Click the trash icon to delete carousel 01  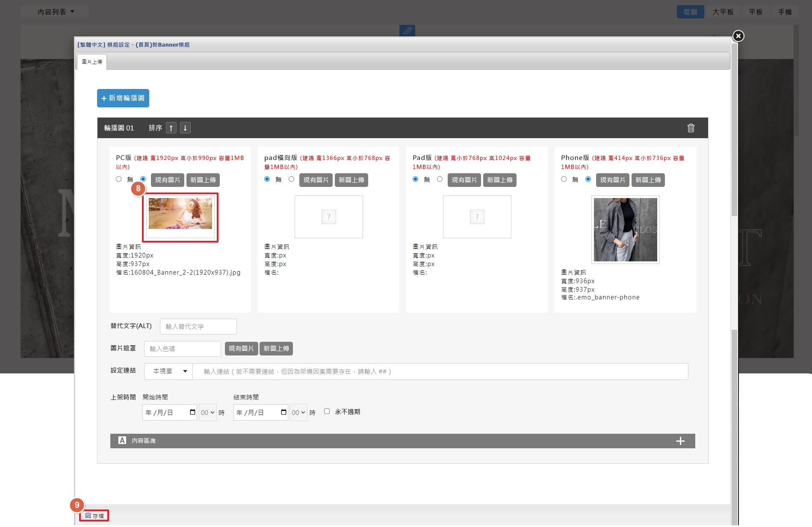point(691,128)
